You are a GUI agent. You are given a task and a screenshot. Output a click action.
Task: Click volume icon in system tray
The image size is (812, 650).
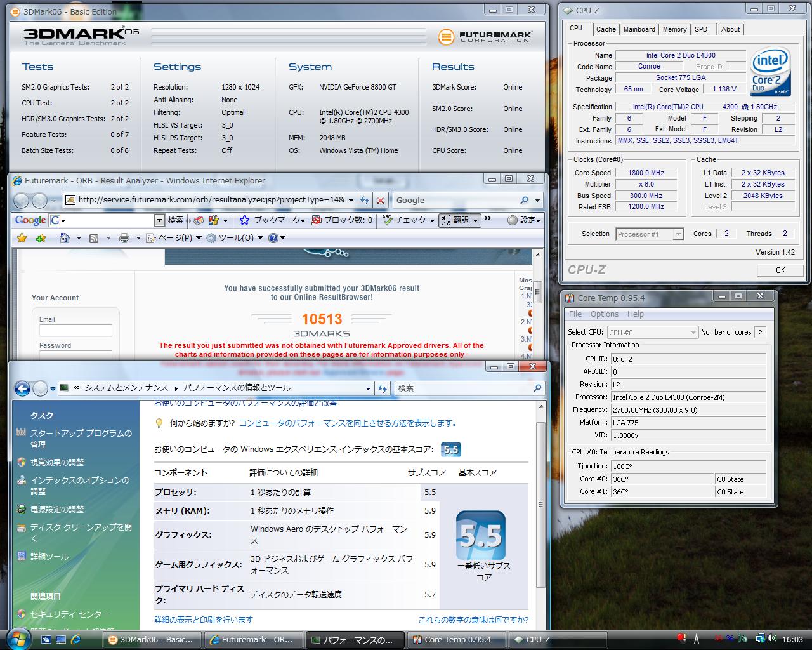[x=772, y=639]
